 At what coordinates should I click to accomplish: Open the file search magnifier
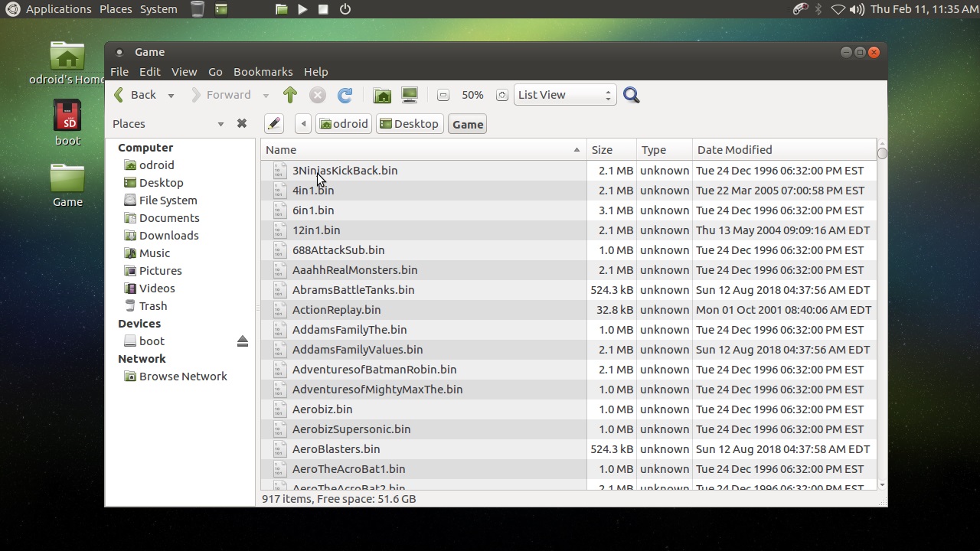[631, 95]
